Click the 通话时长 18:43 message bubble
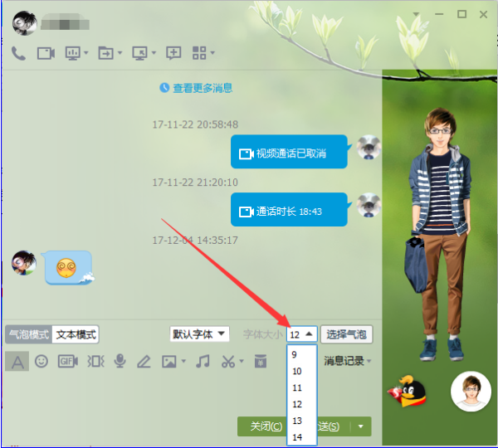 [290, 210]
